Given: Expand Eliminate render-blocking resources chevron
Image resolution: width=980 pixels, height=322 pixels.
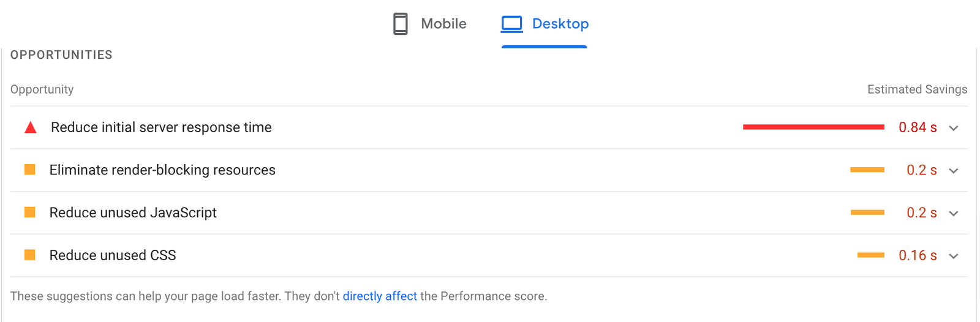Looking at the screenshot, I should point(954,171).
